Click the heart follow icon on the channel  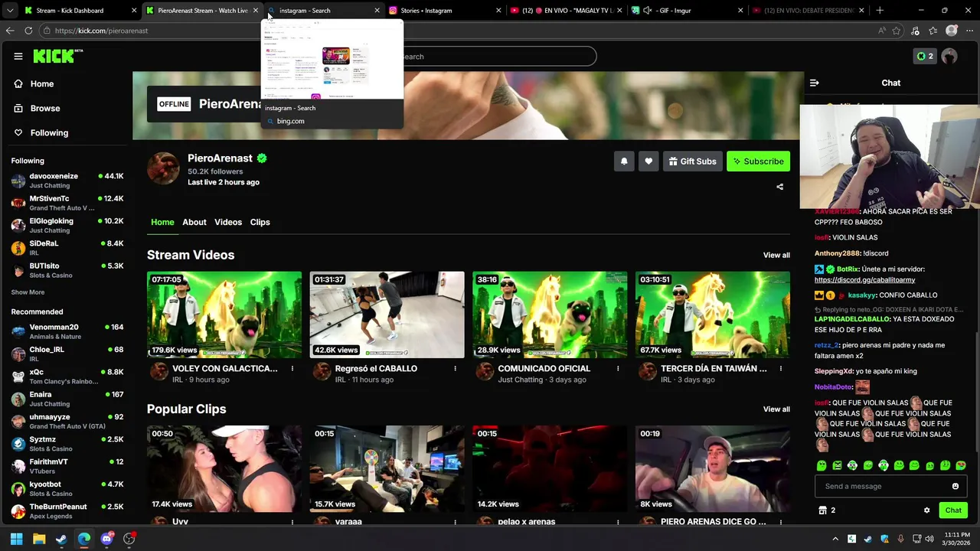coord(648,161)
